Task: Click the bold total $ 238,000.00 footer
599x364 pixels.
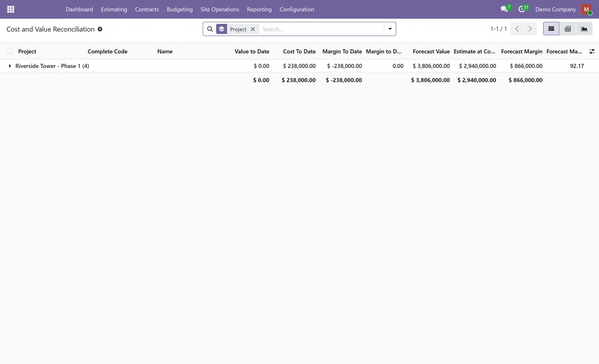Action: pyautogui.click(x=299, y=80)
